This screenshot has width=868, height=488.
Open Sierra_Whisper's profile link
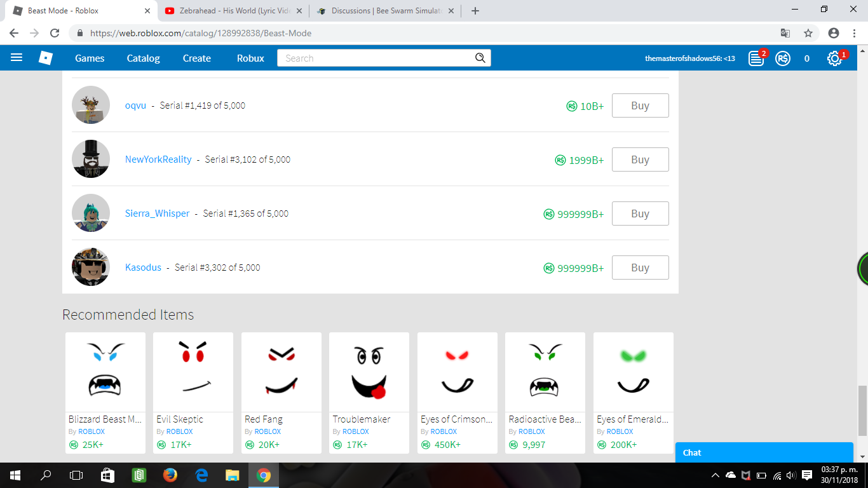pos(157,213)
